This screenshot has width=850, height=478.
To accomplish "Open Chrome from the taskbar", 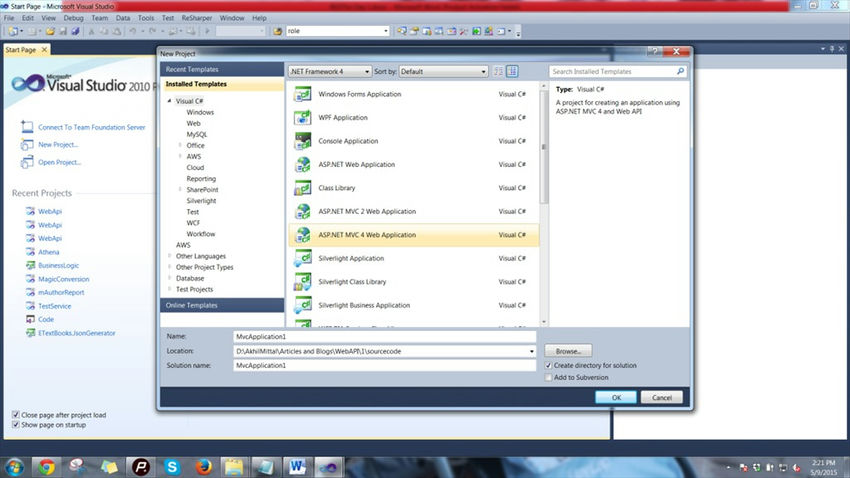I will [46, 467].
